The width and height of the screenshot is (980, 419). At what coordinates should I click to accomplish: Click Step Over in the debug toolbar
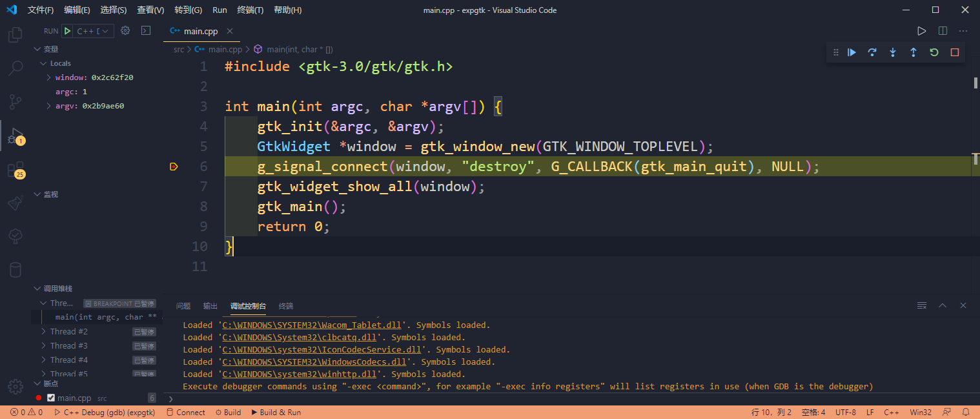pyautogui.click(x=872, y=52)
